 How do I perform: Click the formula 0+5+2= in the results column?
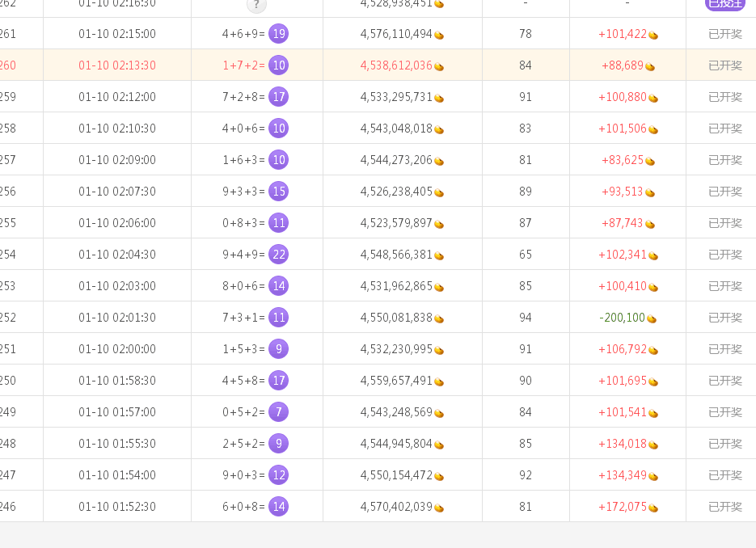tap(243, 412)
